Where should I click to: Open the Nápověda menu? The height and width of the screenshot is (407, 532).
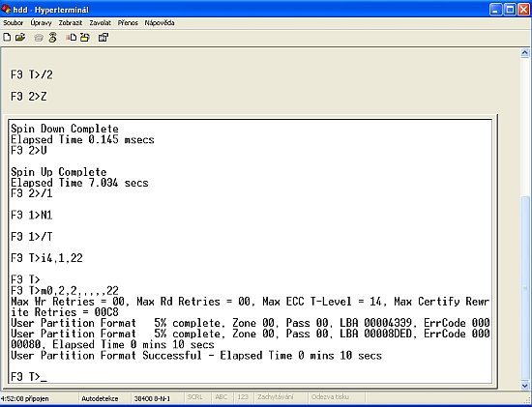pyautogui.click(x=160, y=23)
